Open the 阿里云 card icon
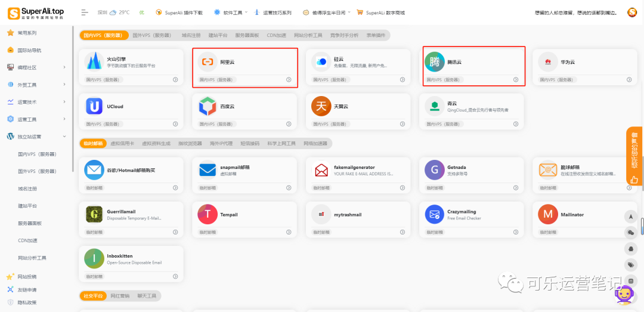The image size is (644, 312). 208,61
